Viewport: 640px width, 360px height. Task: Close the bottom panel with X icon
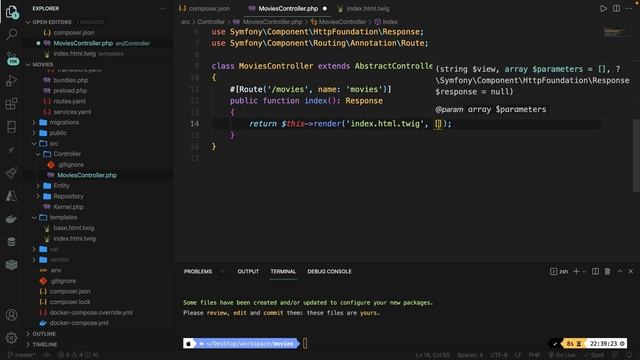[631, 271]
